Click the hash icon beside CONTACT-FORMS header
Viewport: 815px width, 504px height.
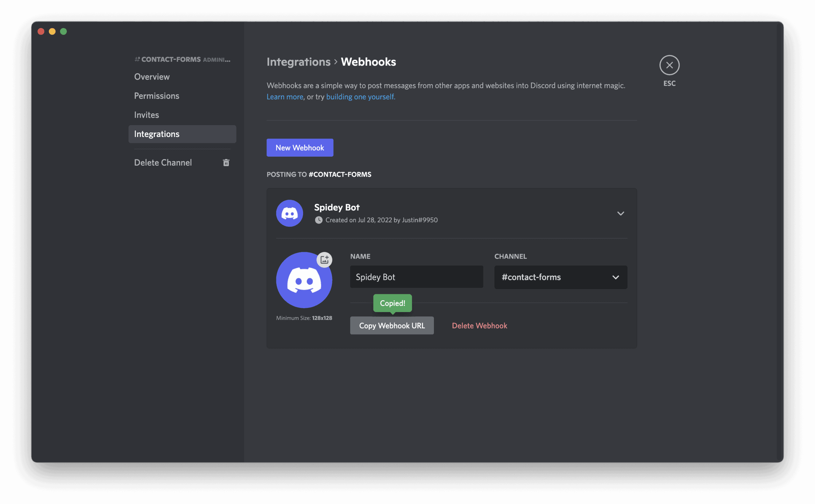137,60
